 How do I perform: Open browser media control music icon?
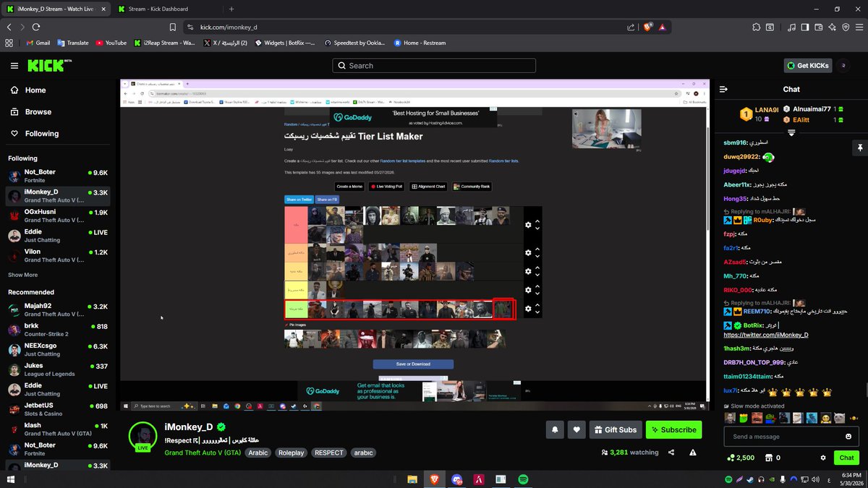pyautogui.click(x=792, y=27)
